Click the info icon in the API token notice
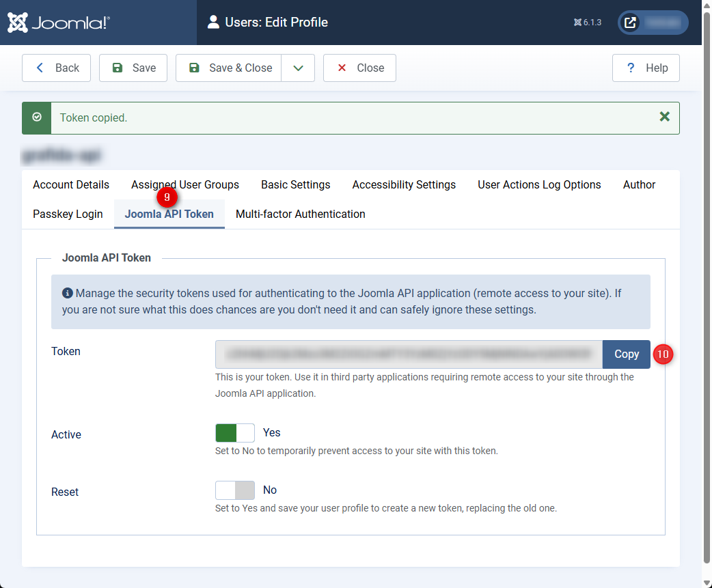 coord(67,293)
